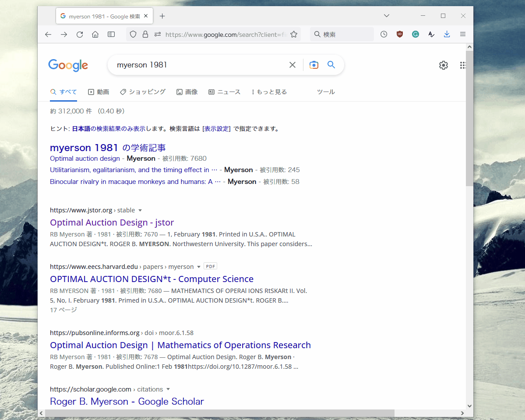Expand the jstor.org result options arrow
525x420 pixels.
[x=140, y=211]
